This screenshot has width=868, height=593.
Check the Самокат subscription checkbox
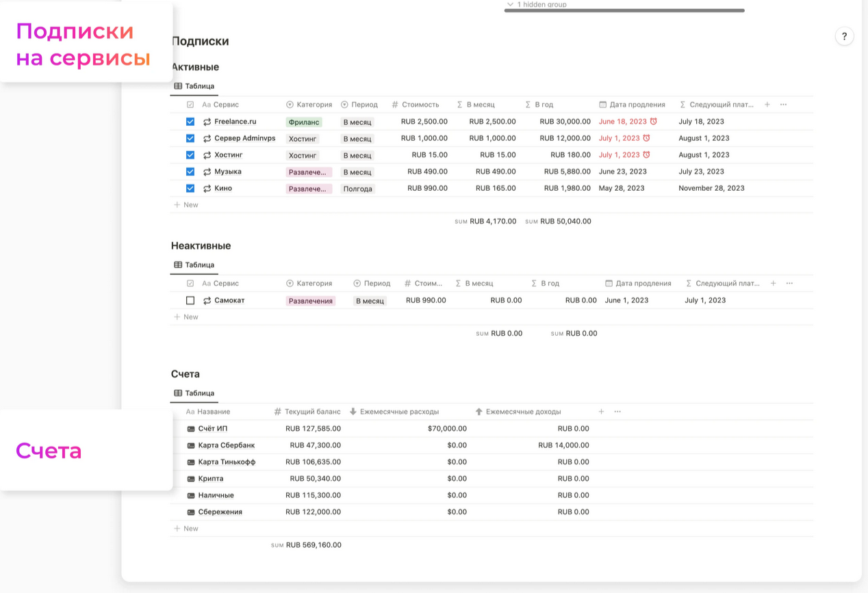pos(190,300)
